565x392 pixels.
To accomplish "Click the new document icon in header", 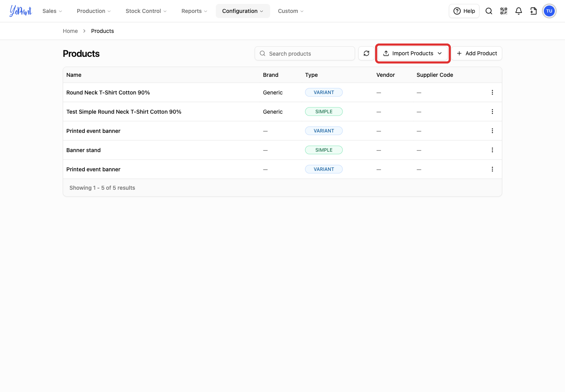I will [x=534, y=11].
